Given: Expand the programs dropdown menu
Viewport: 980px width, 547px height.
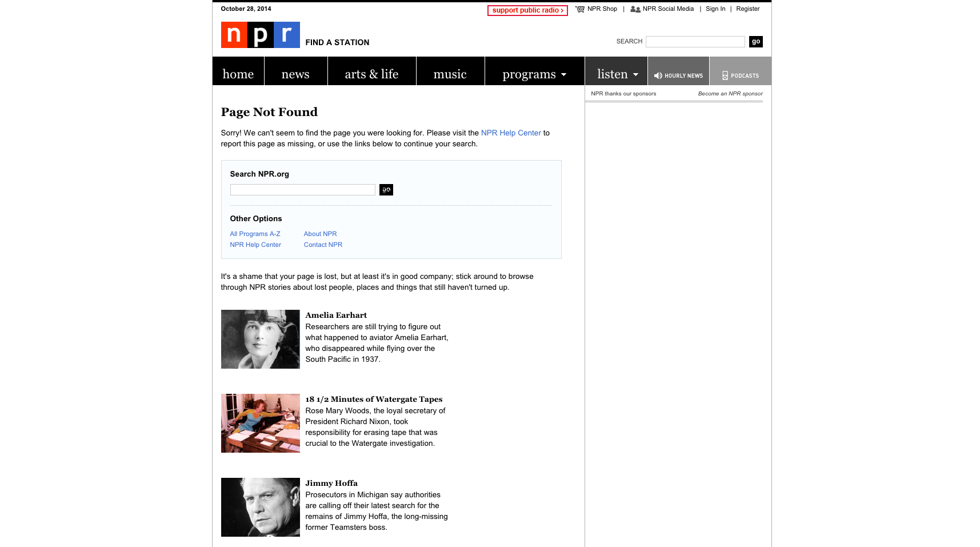Looking at the screenshot, I should (534, 74).
